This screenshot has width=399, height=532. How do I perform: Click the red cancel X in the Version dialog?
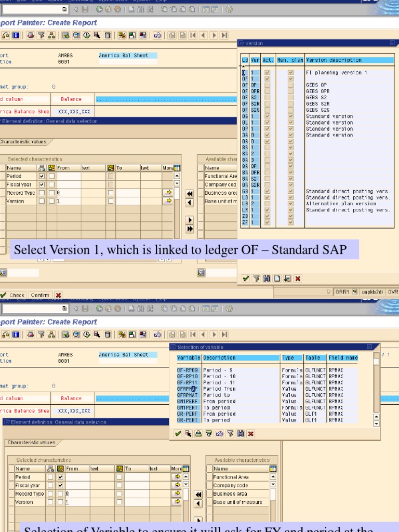point(298,279)
